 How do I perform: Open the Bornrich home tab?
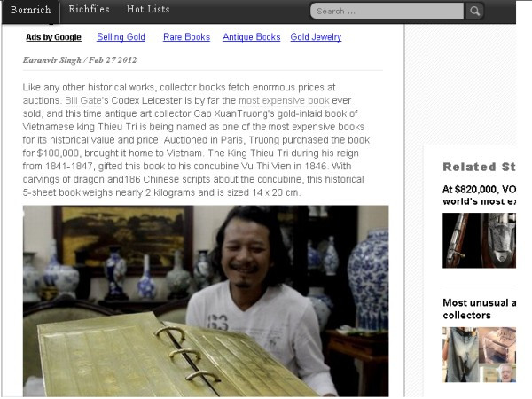[30, 10]
